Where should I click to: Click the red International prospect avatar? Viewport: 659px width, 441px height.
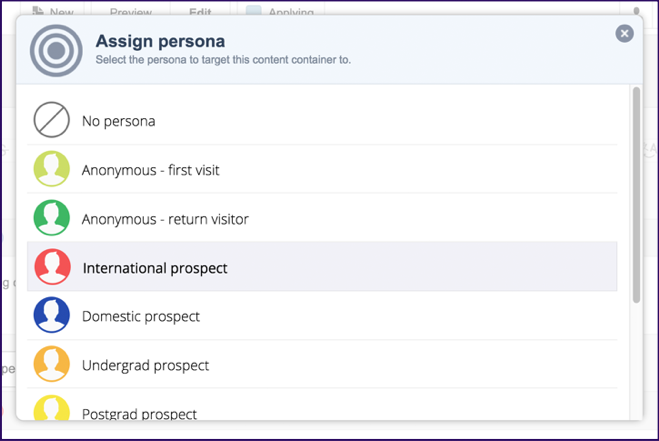52,267
